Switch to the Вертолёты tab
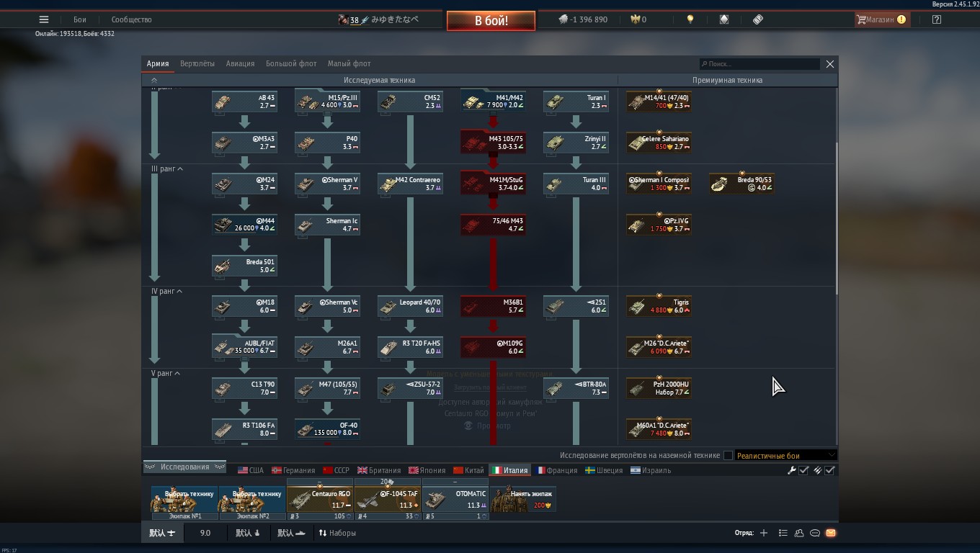Image resolution: width=980 pixels, height=553 pixels. pos(197,63)
